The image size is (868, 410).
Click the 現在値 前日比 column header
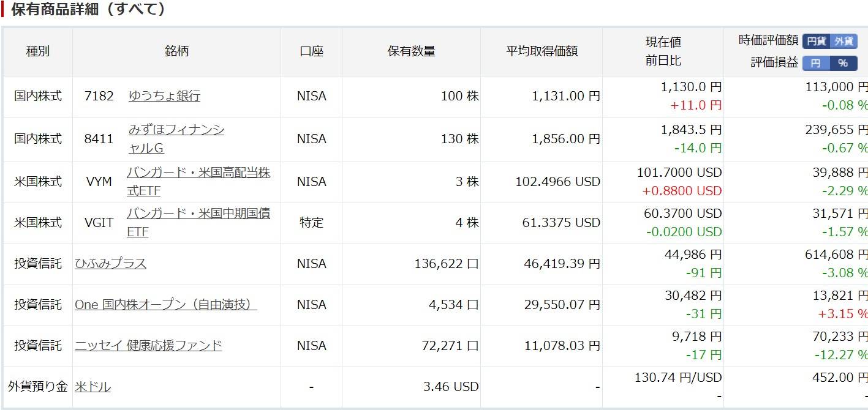coord(663,51)
